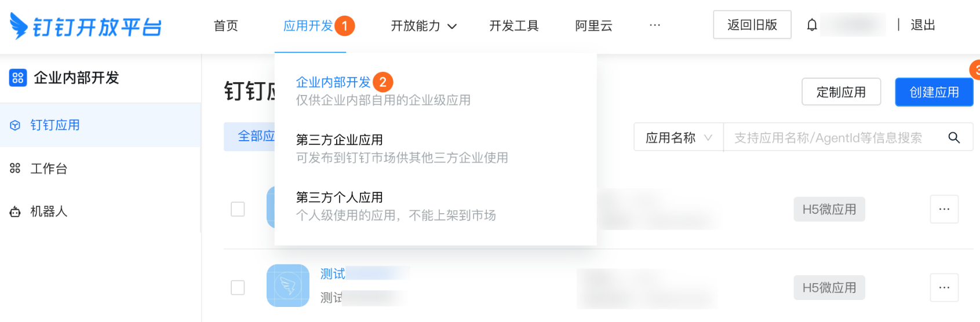This screenshot has width=980, height=322.
Task: Check the first application row checkbox
Action: coord(238,209)
